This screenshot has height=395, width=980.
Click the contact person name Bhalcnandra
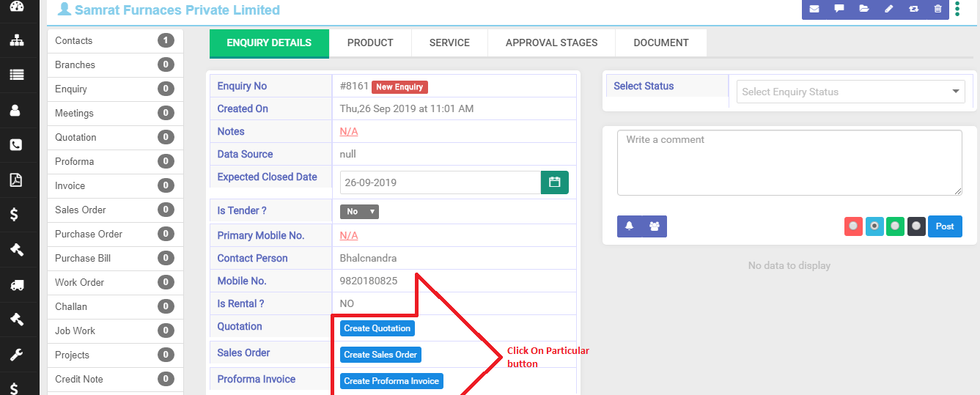point(369,259)
